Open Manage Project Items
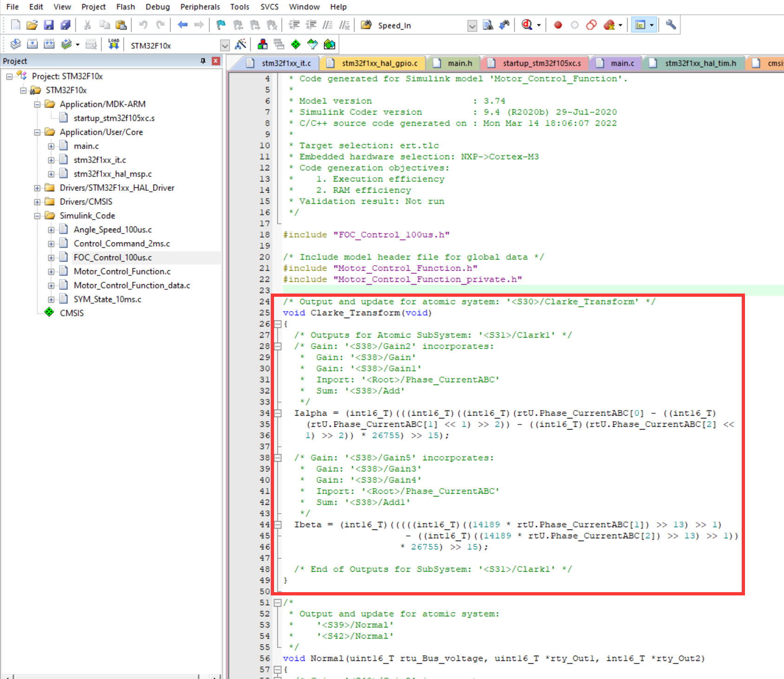 [x=262, y=45]
